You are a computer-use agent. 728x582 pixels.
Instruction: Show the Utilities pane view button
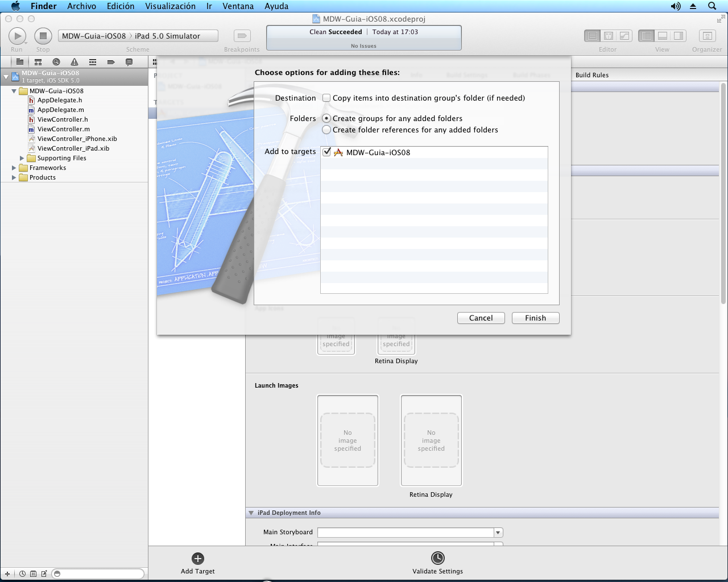click(x=679, y=36)
